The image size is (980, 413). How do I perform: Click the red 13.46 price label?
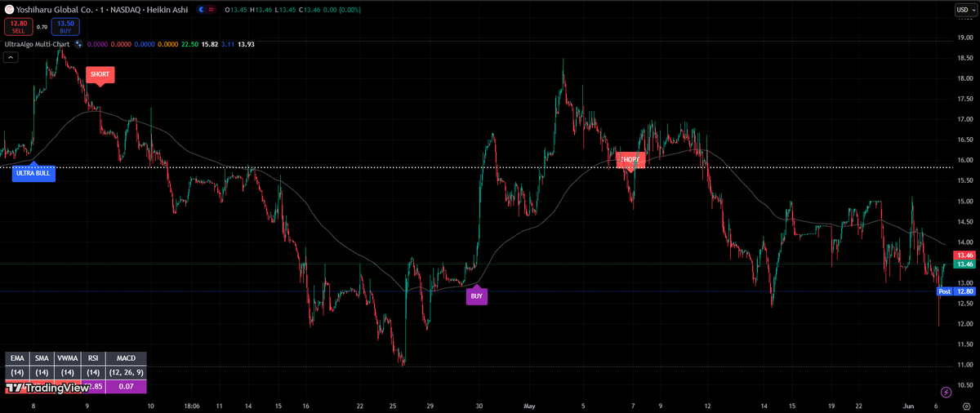(x=965, y=255)
